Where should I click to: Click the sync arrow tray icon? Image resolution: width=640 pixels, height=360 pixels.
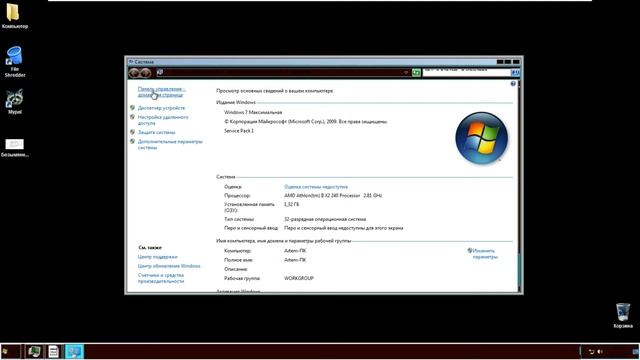point(591,351)
